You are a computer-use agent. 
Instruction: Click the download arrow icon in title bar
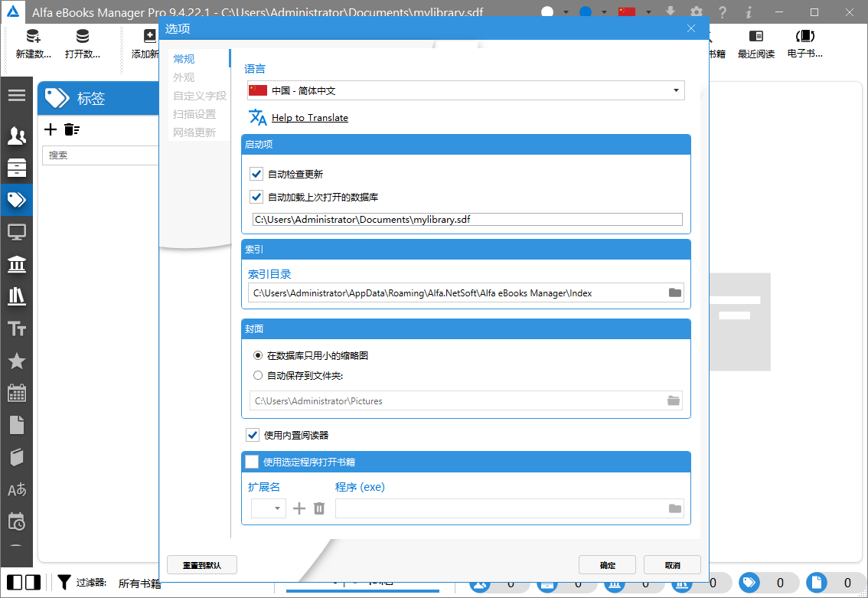click(x=671, y=11)
